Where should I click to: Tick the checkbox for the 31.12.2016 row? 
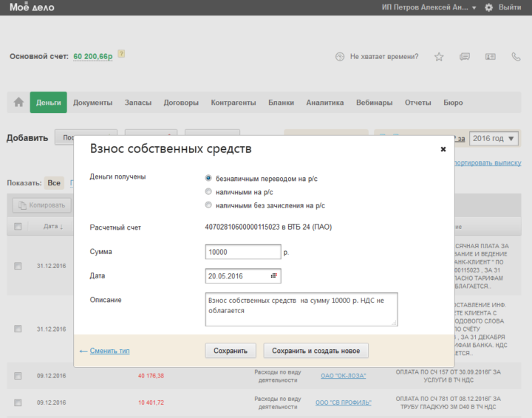pos(18,265)
